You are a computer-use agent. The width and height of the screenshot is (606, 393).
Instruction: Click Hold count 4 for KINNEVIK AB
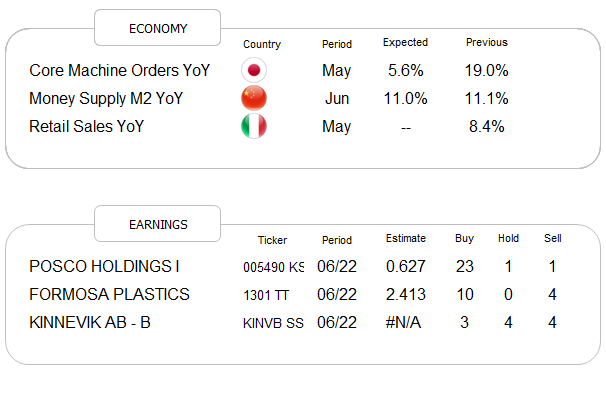[x=508, y=322]
